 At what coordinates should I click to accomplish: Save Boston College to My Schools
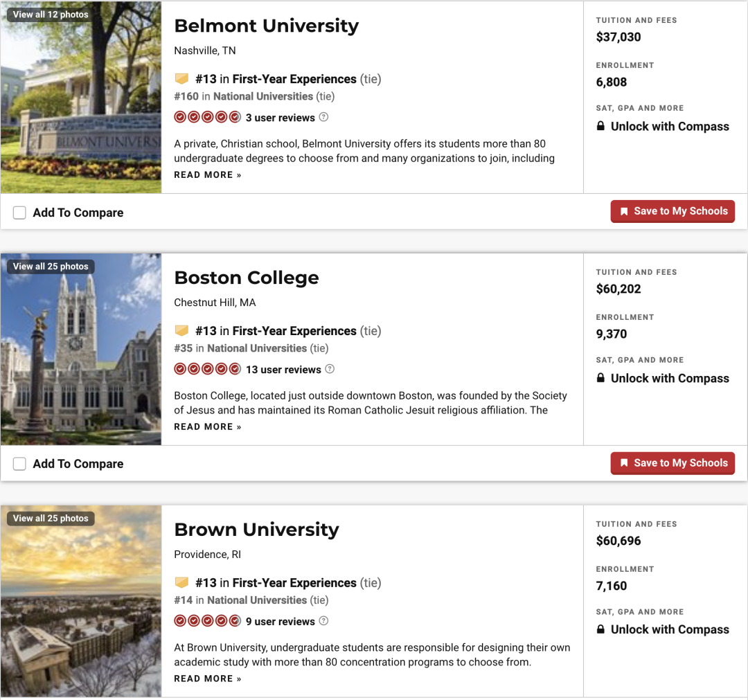click(673, 463)
